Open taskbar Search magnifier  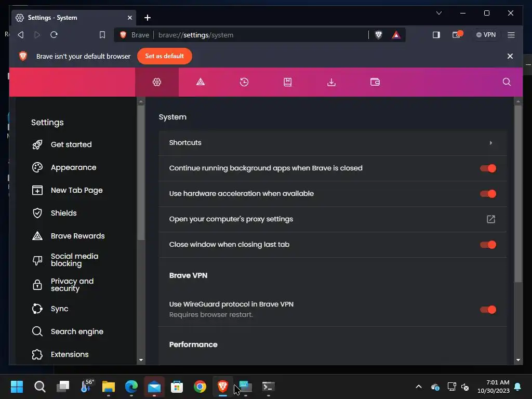(x=39, y=387)
